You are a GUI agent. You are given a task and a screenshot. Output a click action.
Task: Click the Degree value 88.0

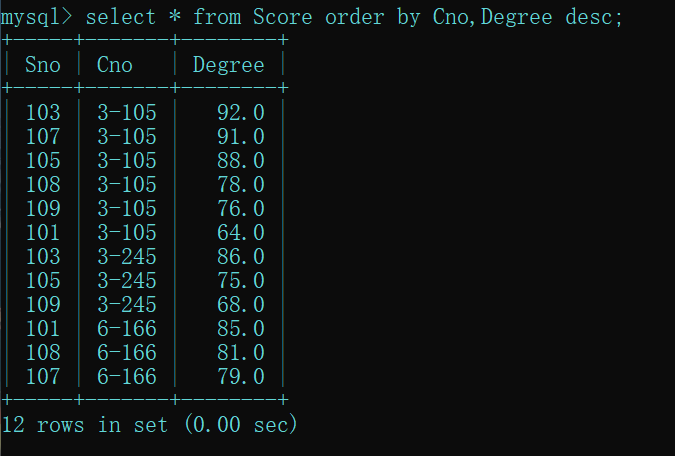pyautogui.click(x=241, y=161)
